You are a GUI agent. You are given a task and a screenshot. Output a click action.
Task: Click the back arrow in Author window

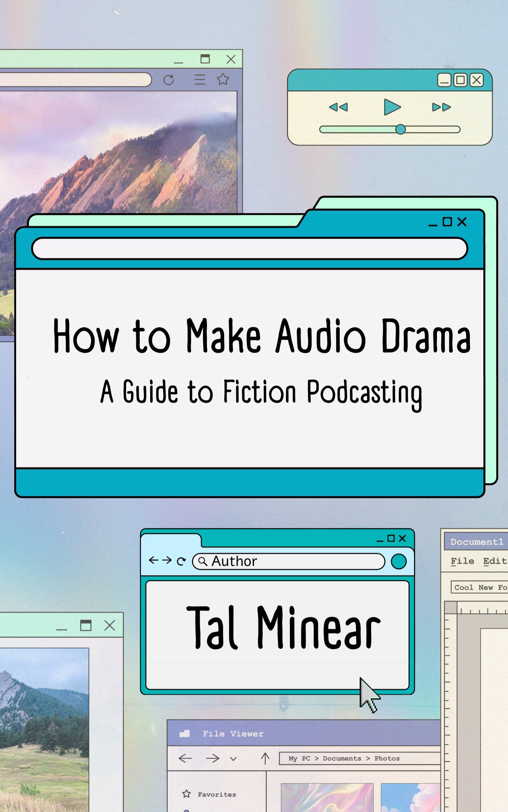click(x=154, y=560)
